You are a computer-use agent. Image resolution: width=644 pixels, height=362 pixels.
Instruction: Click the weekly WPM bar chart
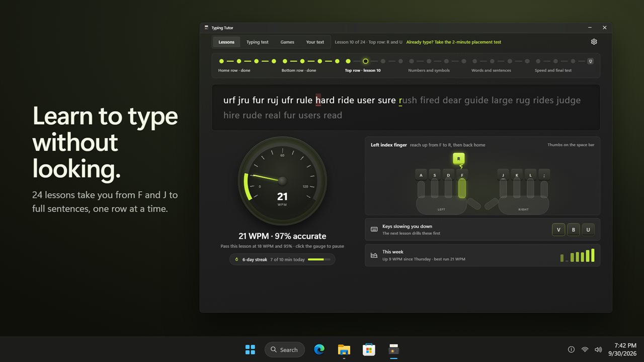point(578,255)
